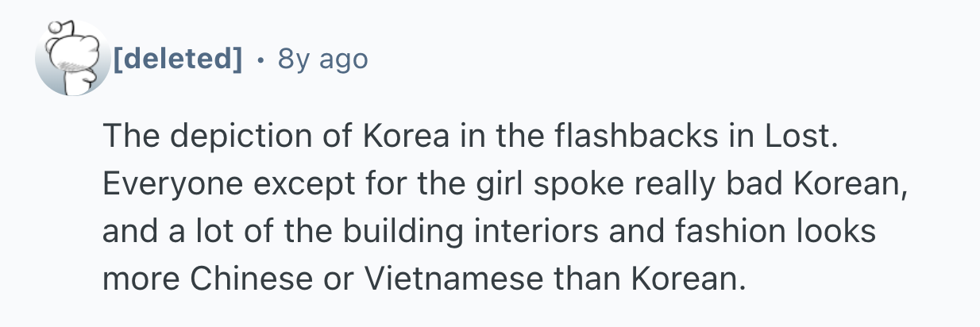
Task: Click the dot separator before the timestamp
Action: [260, 58]
